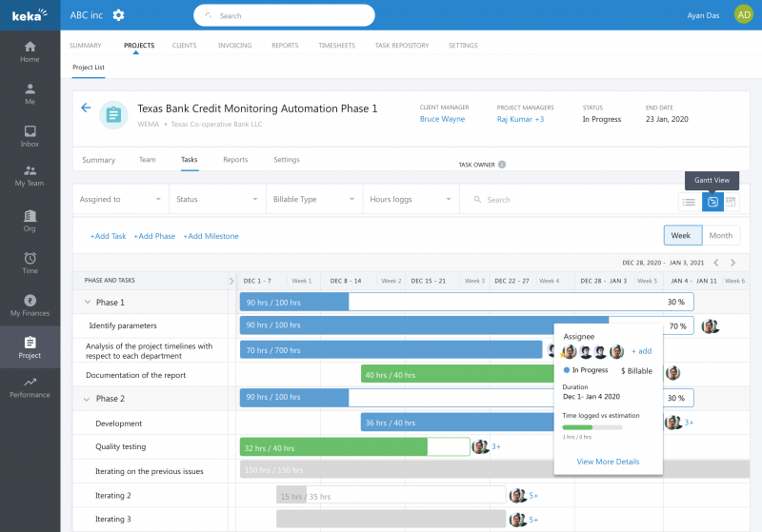
Task: Open the Timesheets top menu
Action: click(x=337, y=45)
